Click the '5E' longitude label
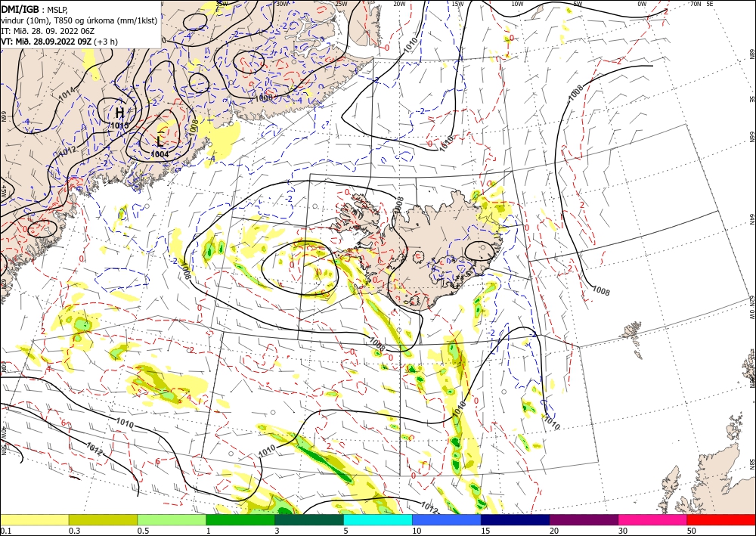The height and width of the screenshot is (536, 756). [x=710, y=4]
